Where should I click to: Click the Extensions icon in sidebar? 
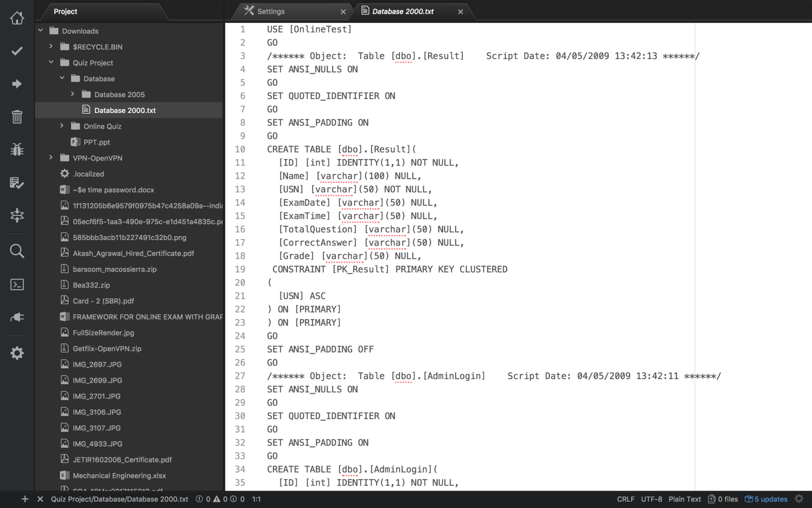(17, 317)
